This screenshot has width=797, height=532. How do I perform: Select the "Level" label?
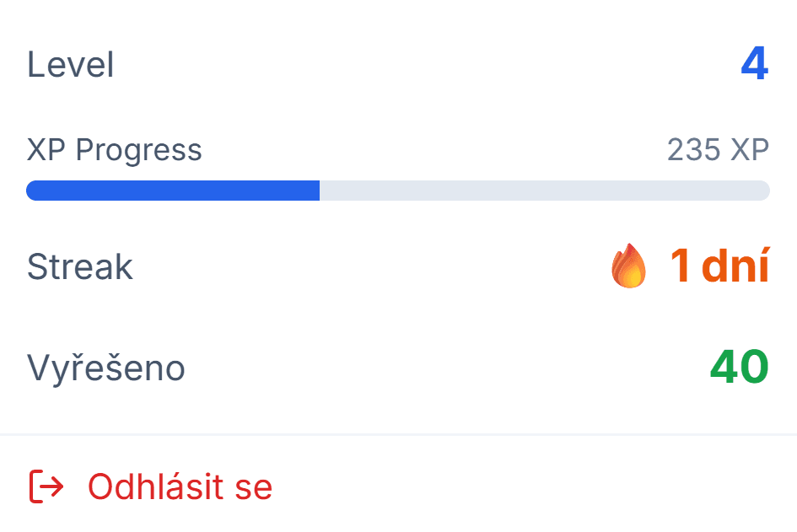tap(70, 65)
